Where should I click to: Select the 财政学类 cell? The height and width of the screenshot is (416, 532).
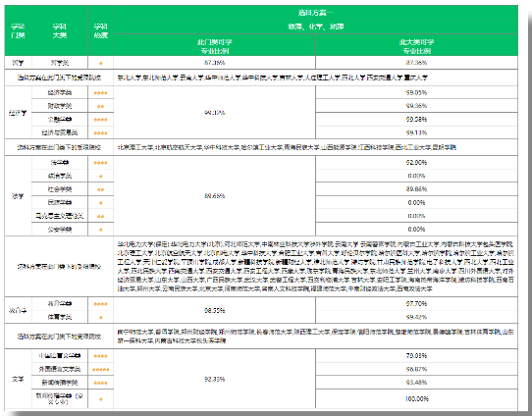(59, 106)
